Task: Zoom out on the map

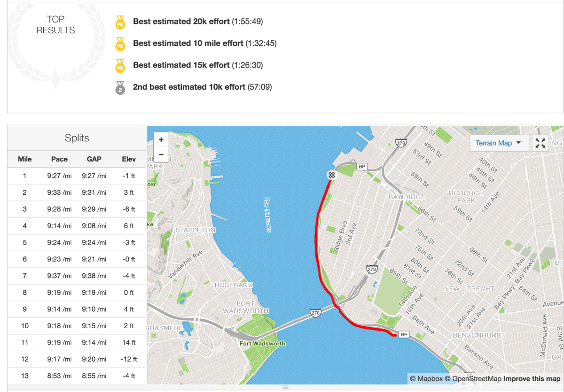Action: pyautogui.click(x=161, y=154)
